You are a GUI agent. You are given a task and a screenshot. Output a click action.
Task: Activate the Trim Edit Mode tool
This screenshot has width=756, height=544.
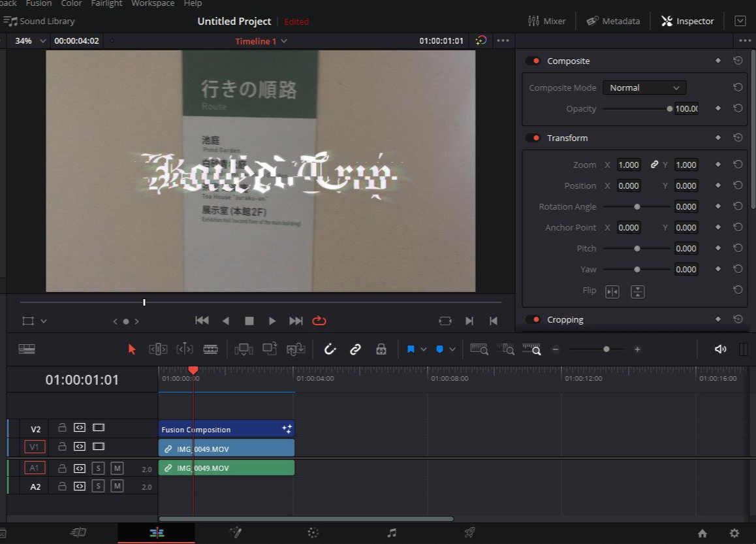[x=158, y=349]
